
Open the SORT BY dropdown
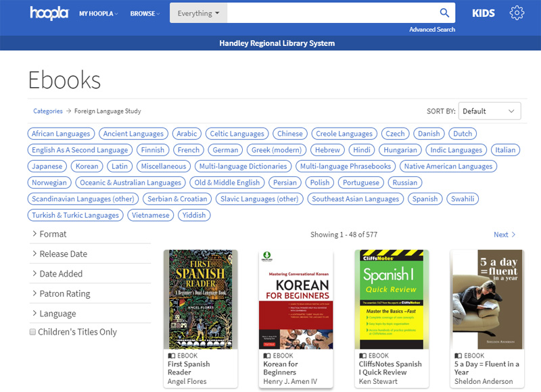490,111
